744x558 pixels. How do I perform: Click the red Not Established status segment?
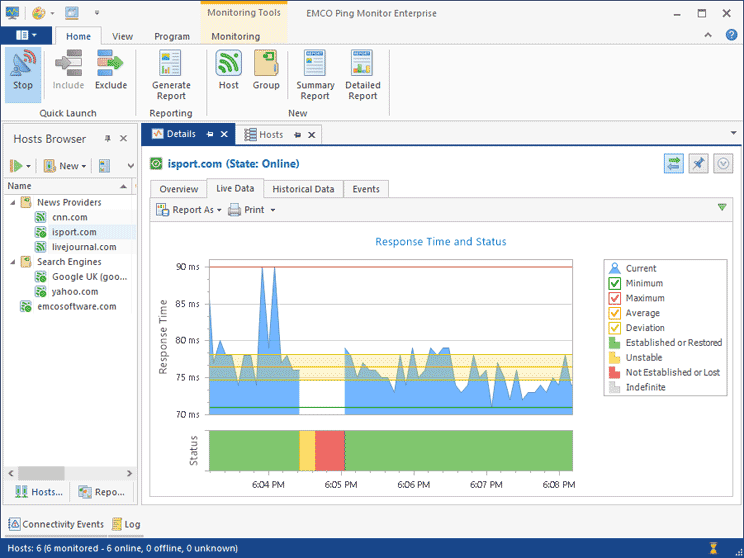330,450
